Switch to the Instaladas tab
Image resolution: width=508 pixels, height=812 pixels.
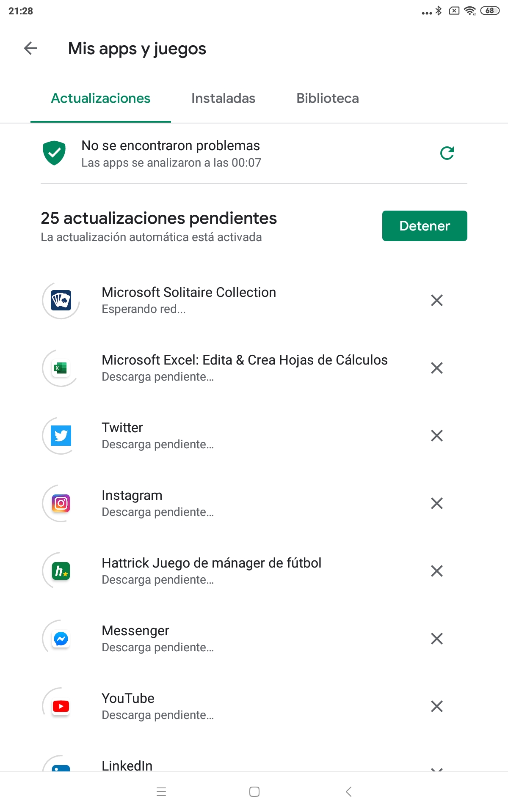pyautogui.click(x=223, y=98)
